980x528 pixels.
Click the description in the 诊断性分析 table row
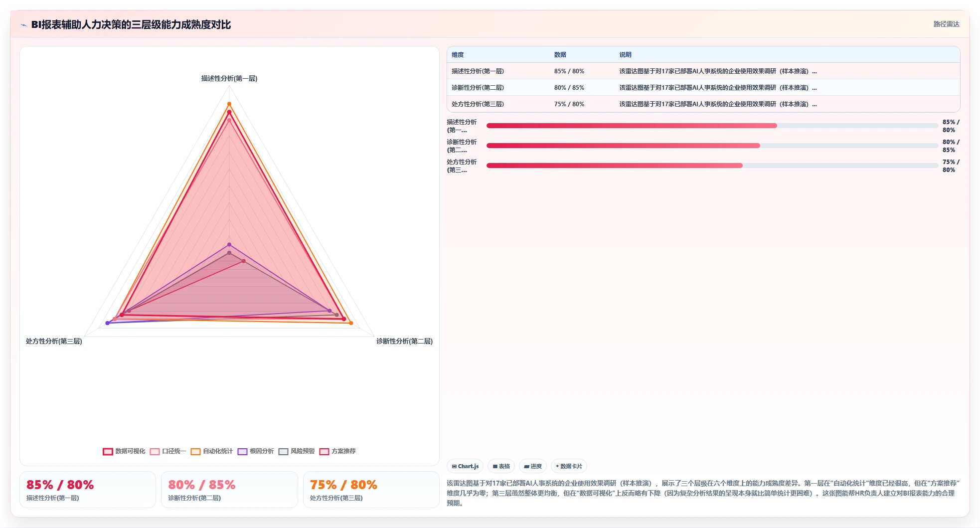click(x=718, y=88)
